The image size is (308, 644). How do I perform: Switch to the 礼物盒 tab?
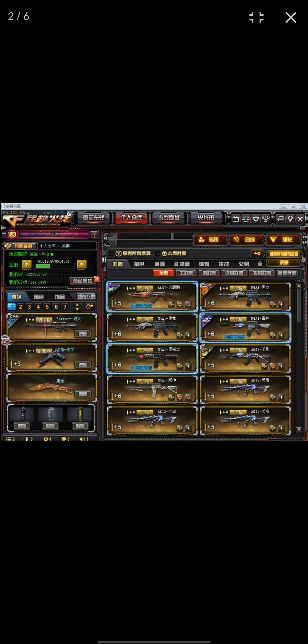coord(182,264)
